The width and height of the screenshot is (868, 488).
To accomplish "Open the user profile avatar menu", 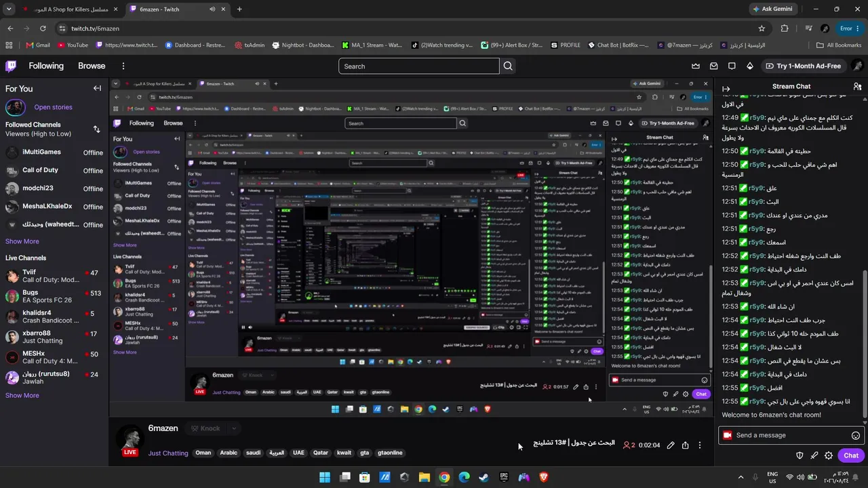I will coord(857,66).
